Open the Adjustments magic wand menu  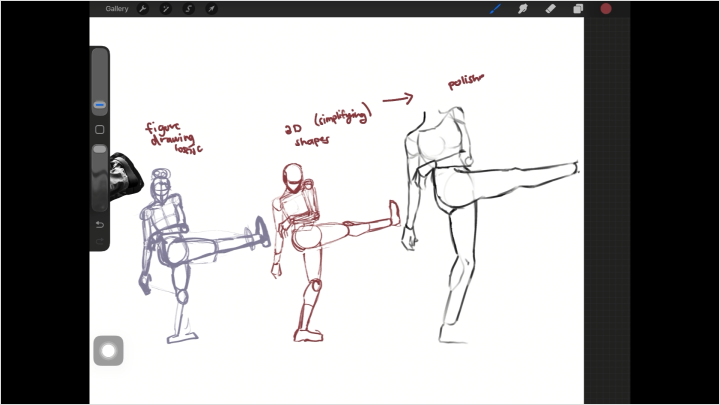pos(165,9)
